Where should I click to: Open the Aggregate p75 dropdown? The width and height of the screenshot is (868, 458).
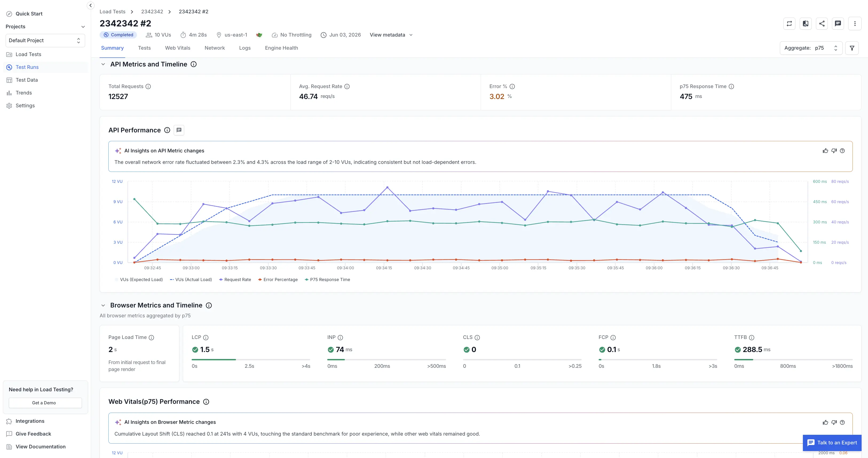811,48
